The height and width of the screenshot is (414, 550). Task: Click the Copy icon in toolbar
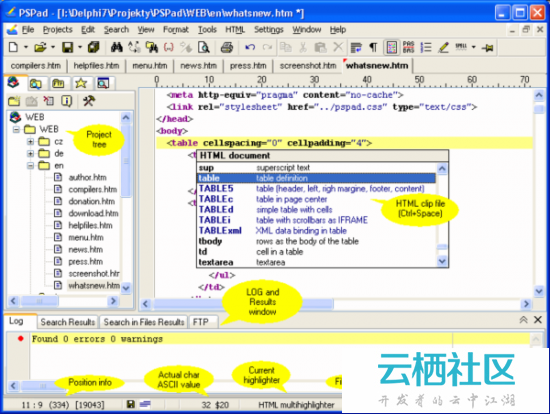point(286,47)
